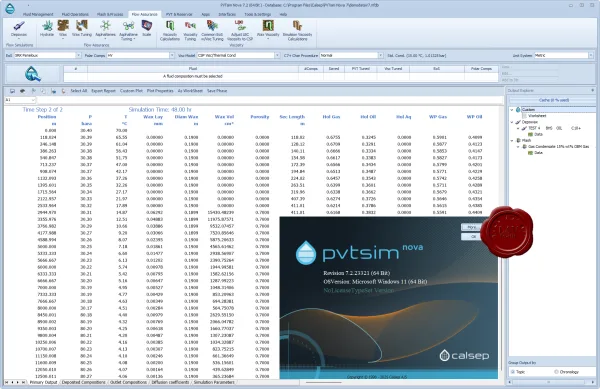The width and height of the screenshot is (600, 389).
Task: Collapse the Flash tree node
Action: pos(512,140)
